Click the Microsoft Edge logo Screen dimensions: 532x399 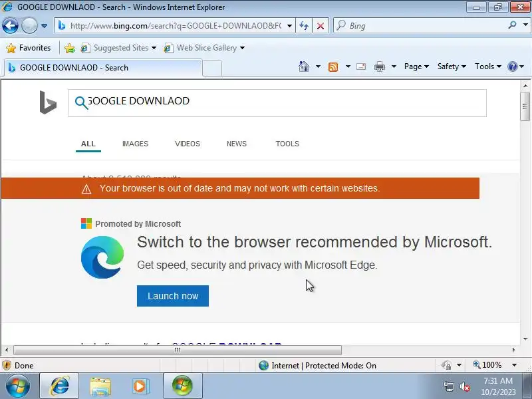pos(102,257)
